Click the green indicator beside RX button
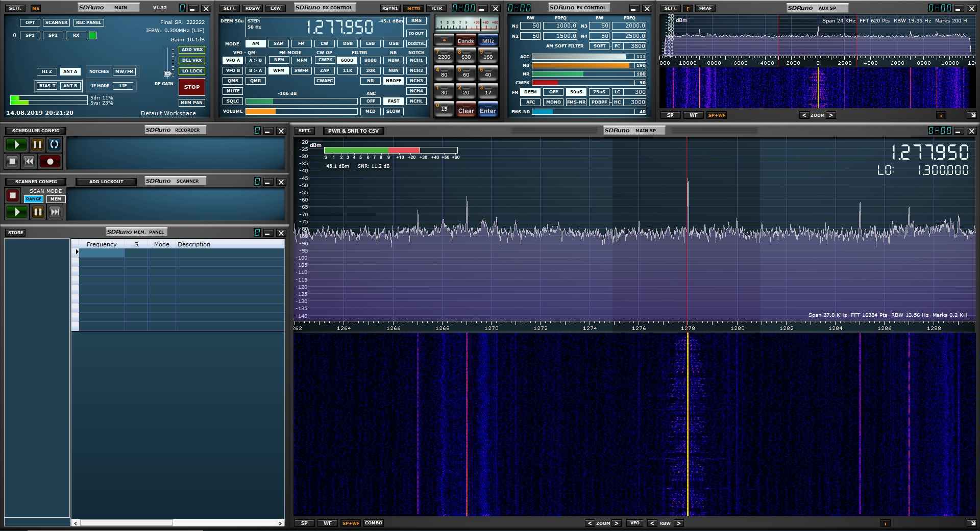The height and width of the screenshot is (531, 980). tap(92, 36)
